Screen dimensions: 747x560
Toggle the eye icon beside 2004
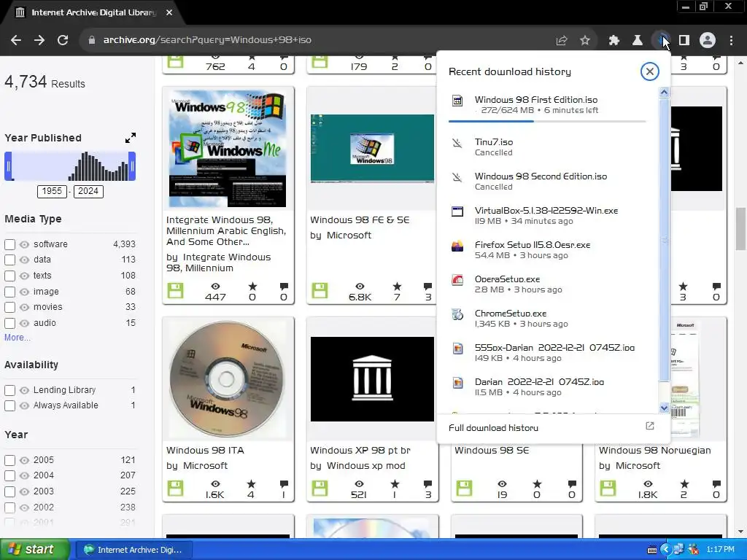click(x=24, y=475)
